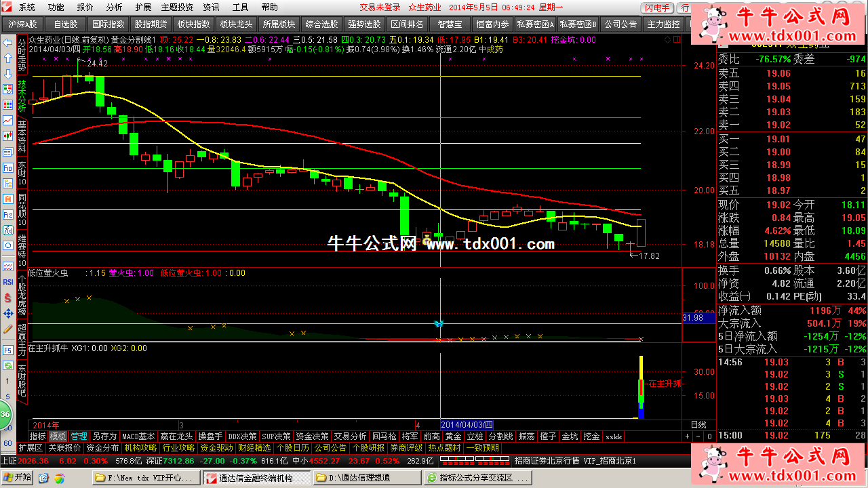Click the F12 trading icon in sidebar
The width and height of the screenshot is (868, 488).
pos(7,213)
